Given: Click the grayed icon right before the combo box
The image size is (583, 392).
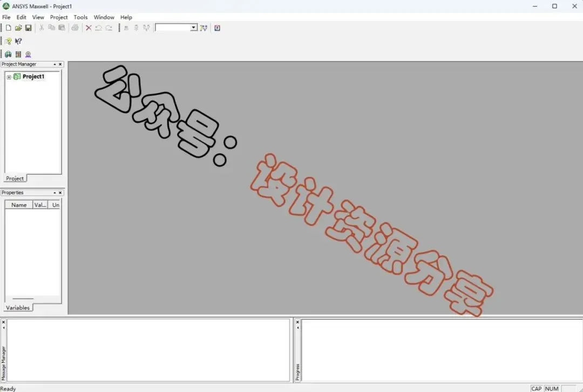Looking at the screenshot, I should pyautogui.click(x=146, y=28).
